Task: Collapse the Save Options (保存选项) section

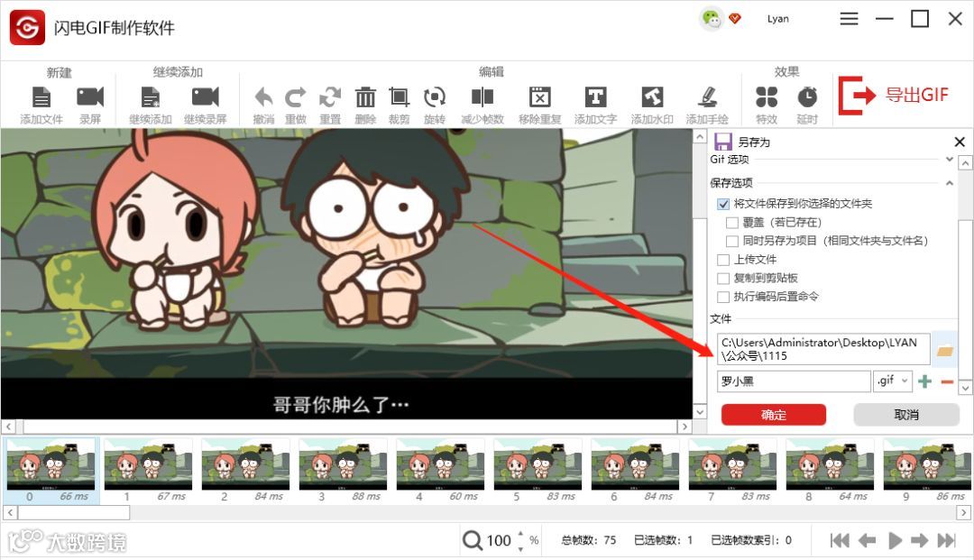Action: tap(949, 183)
